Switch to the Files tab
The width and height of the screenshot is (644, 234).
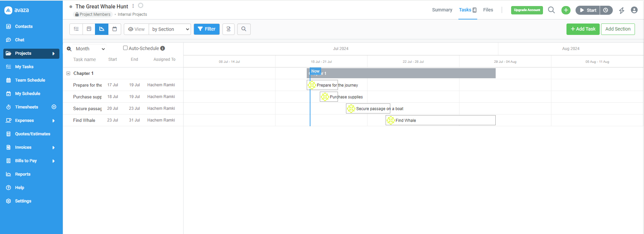point(488,10)
